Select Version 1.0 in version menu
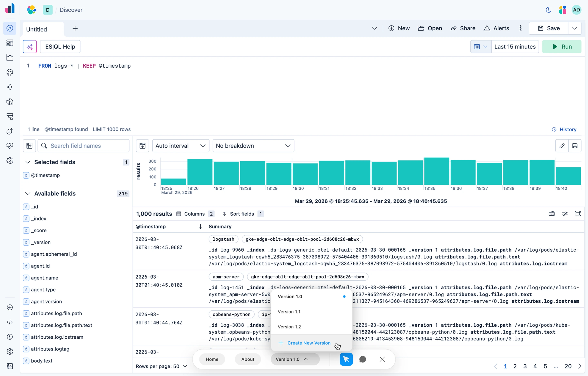Image resolution: width=588 pixels, height=376 pixels. pos(312,297)
